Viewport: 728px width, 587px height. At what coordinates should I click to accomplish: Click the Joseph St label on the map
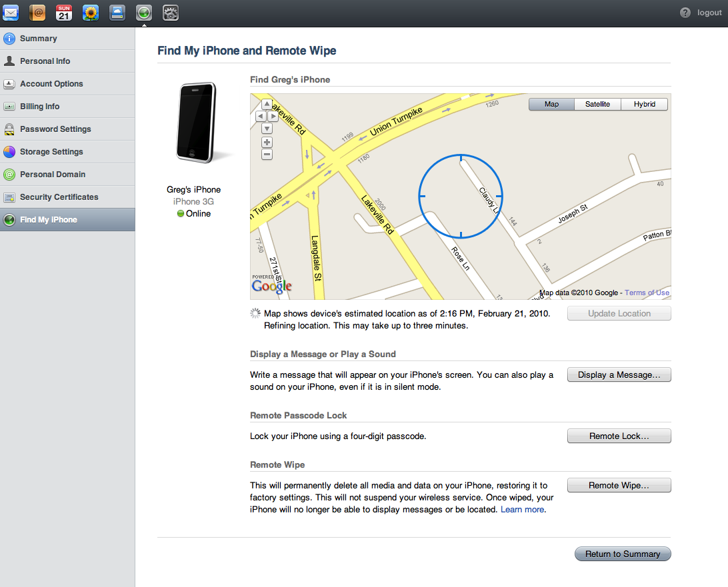pos(573,213)
